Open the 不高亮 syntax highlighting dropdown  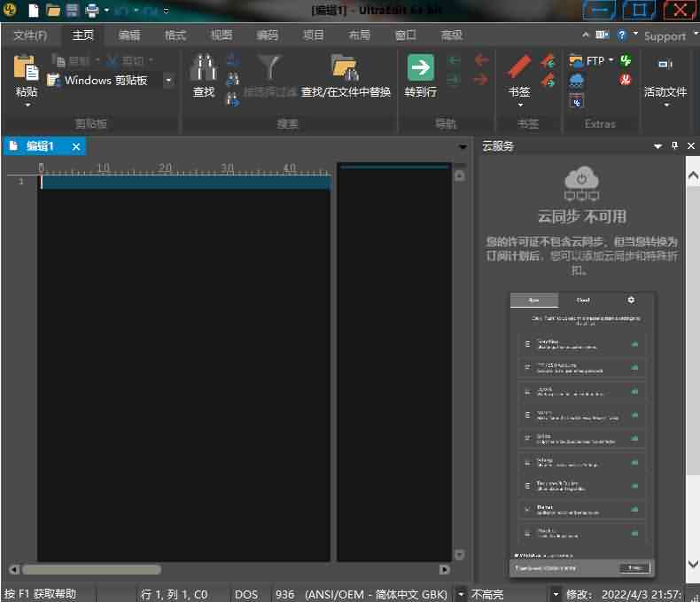[x=556, y=594]
